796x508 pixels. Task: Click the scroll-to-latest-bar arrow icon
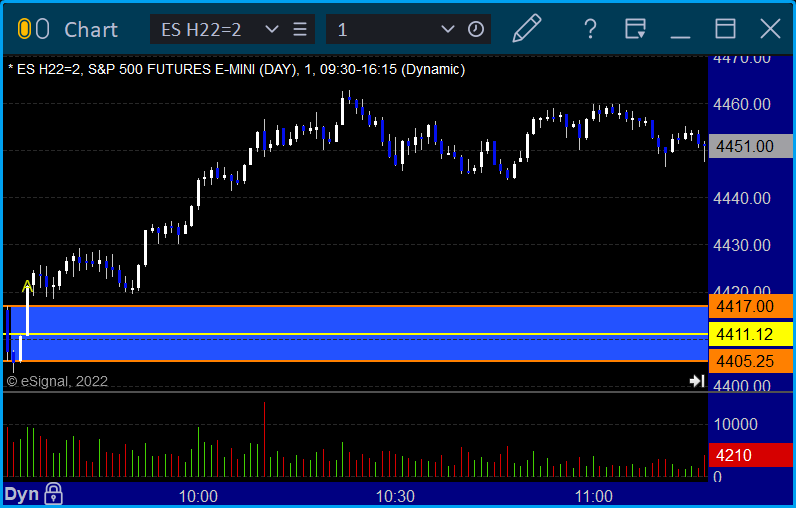tap(697, 381)
